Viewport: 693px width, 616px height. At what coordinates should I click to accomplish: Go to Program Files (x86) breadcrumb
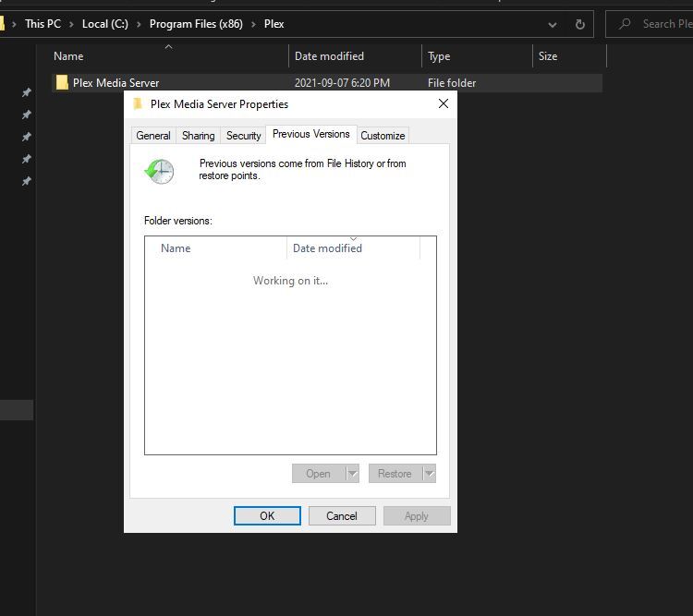pyautogui.click(x=196, y=24)
